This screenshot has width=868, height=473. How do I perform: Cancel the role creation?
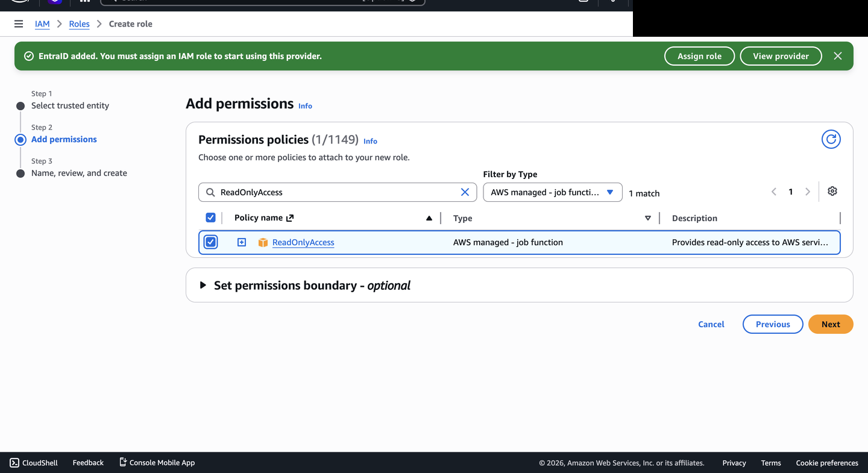pos(711,324)
